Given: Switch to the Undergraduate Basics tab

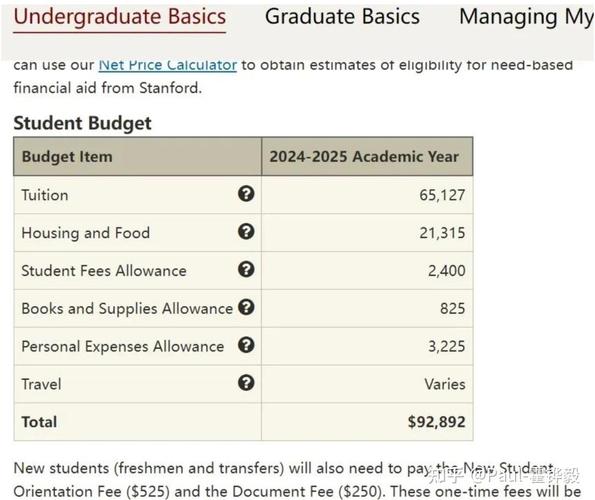Looking at the screenshot, I should (120, 17).
